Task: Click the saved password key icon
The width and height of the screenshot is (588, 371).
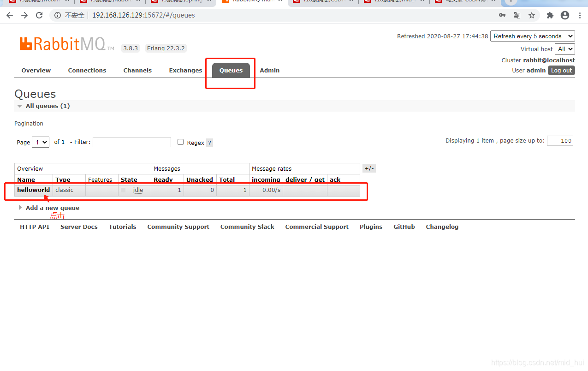Action: (502, 15)
